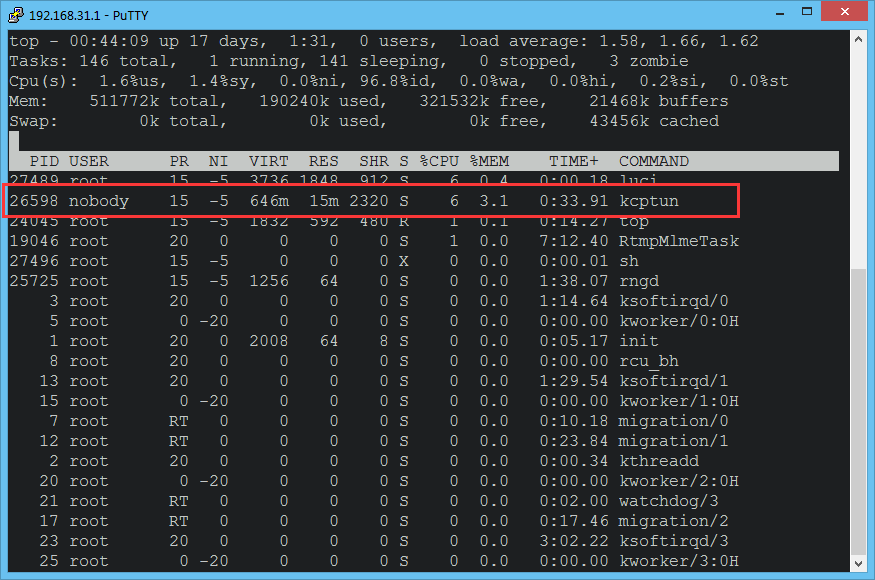Select the luci process line
This screenshot has height=580, width=875.
(x=400, y=180)
